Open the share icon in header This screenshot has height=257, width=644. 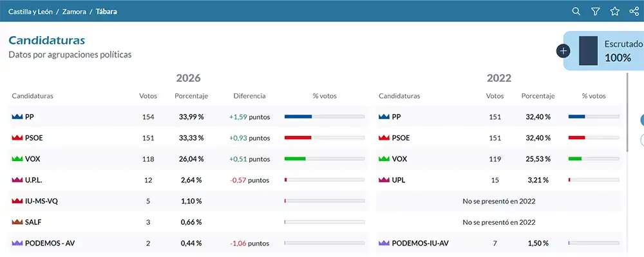[x=634, y=12]
